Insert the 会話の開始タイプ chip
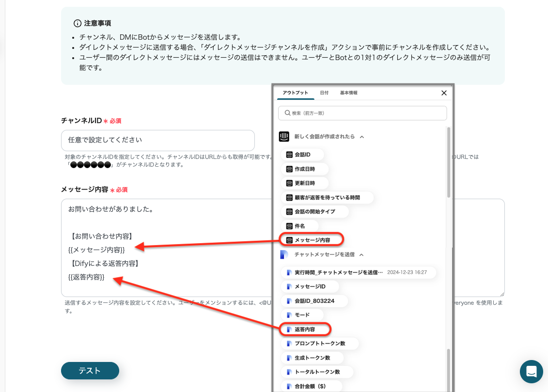Image resolution: width=548 pixels, height=392 pixels. 315,212
